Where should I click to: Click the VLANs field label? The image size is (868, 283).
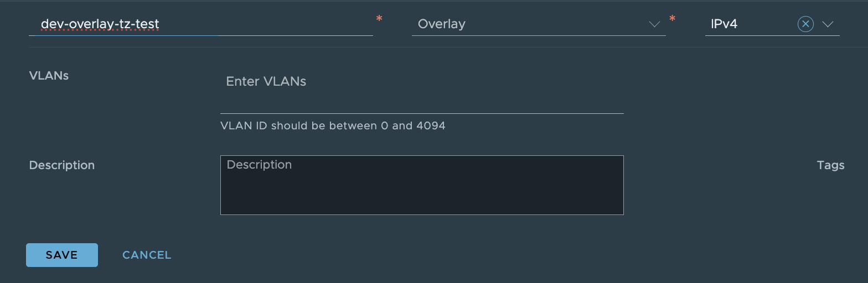point(49,76)
